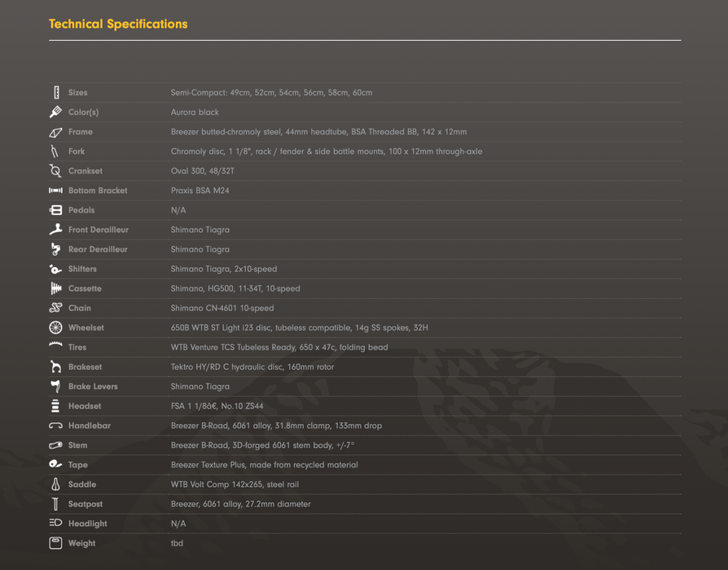Click the Front Derailleur icon
728x570 pixels.
click(x=55, y=230)
